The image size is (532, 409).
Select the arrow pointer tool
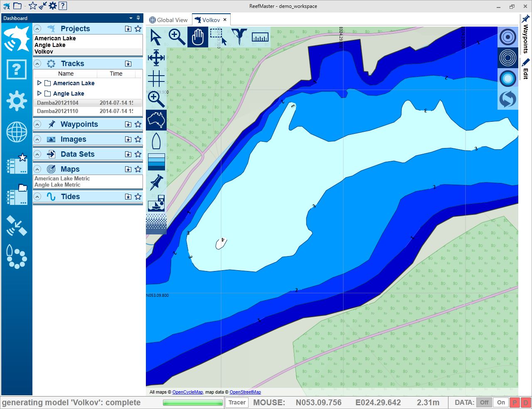click(x=156, y=37)
